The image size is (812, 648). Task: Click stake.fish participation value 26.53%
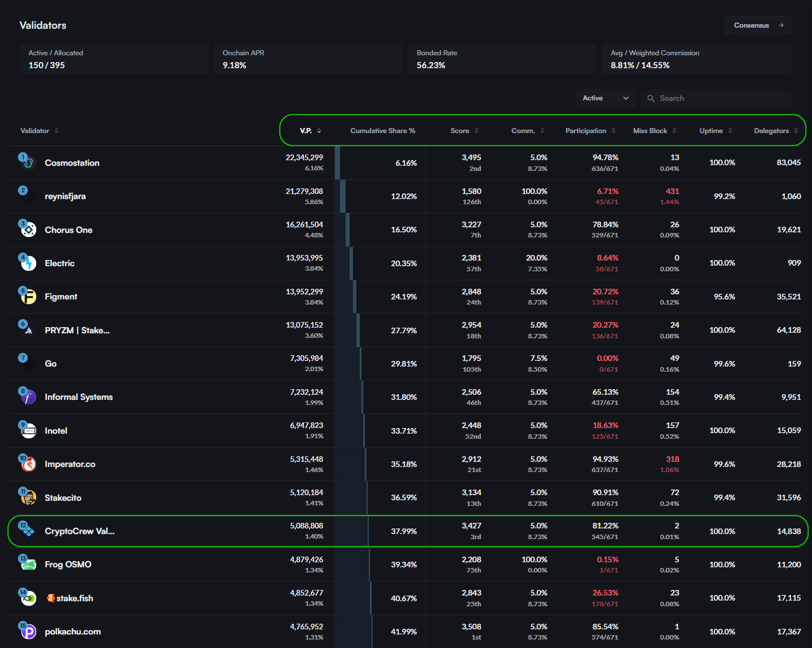pyautogui.click(x=606, y=593)
